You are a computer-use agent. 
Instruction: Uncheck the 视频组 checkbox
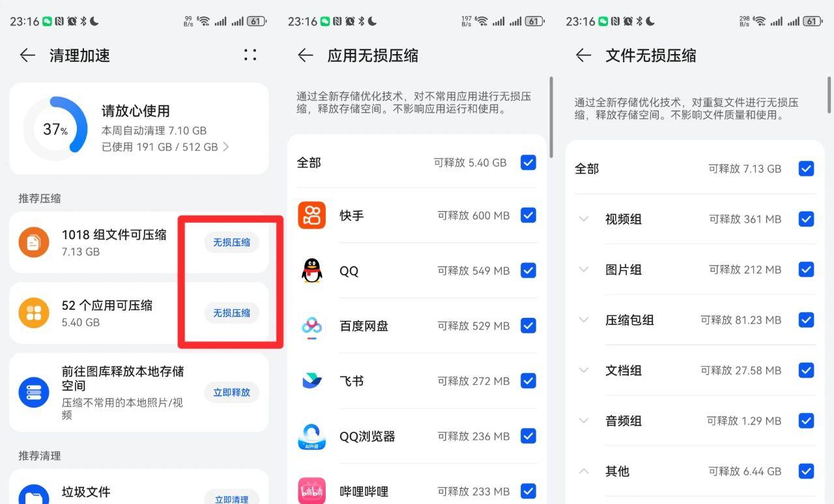[x=807, y=219]
